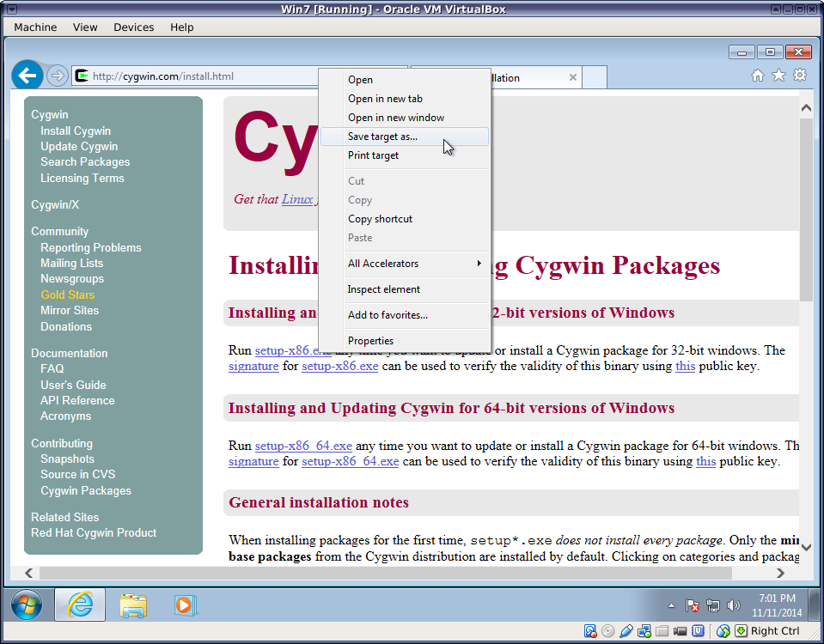Click the VirtualBox CPU virtualization status icon

point(698,631)
